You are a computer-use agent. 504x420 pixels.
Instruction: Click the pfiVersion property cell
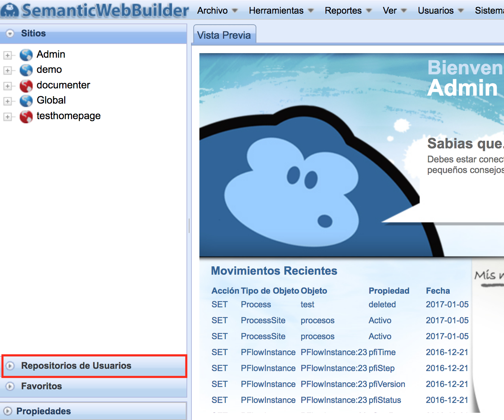(x=387, y=384)
